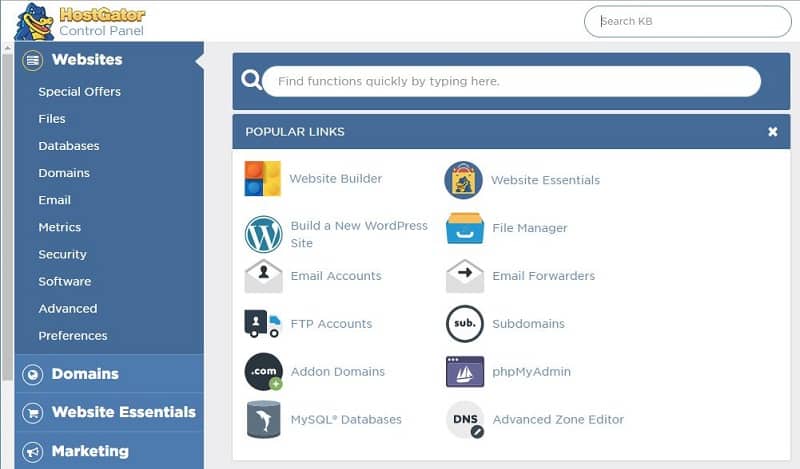This screenshot has height=469, width=800.
Task: Open the File Manager drawer icon
Action: pyautogui.click(x=464, y=228)
